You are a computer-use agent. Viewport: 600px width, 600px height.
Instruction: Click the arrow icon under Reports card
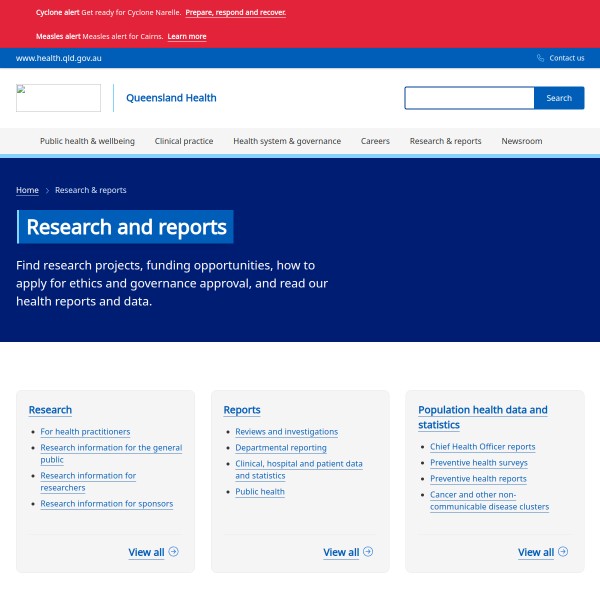[x=368, y=551]
